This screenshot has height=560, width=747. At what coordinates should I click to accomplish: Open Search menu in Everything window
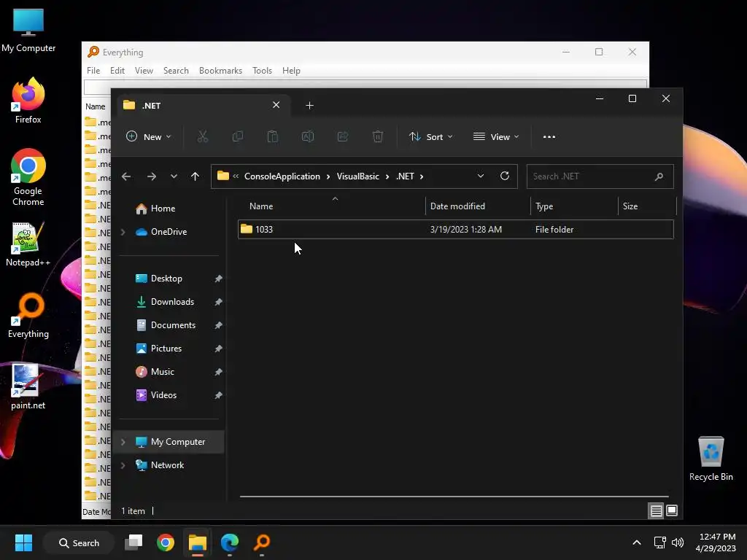(176, 71)
